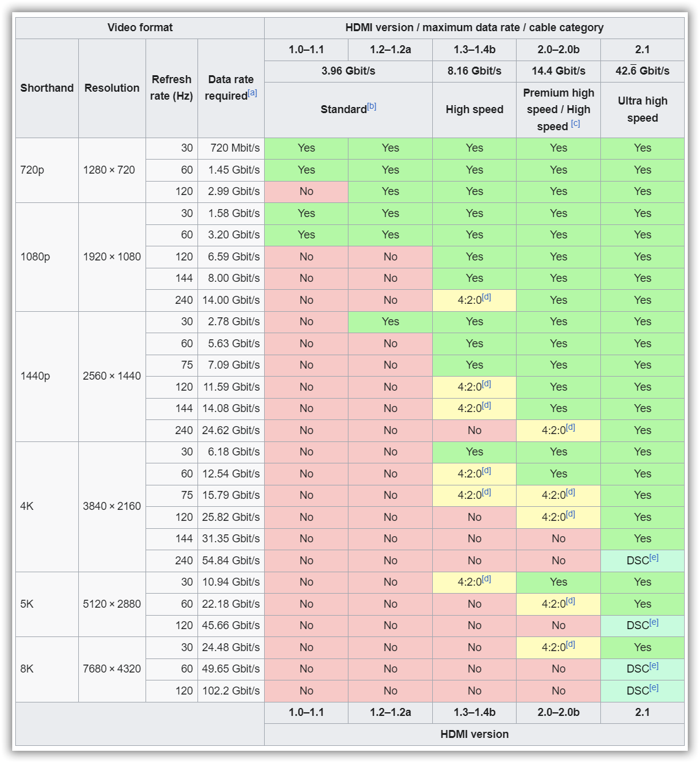The height and width of the screenshot is (763, 700).
Task: Click the Video format header cell
Action: pos(140,28)
